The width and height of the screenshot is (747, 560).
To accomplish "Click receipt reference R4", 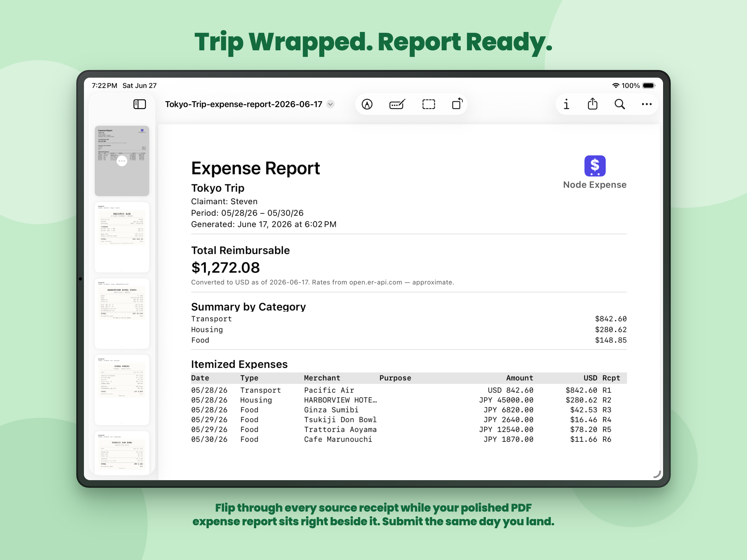I will (607, 419).
